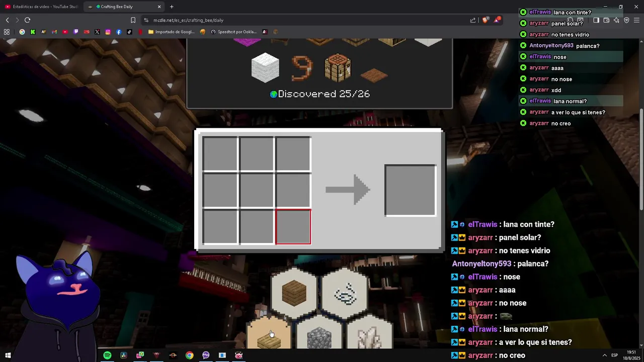Open the ESP language selector
This screenshot has width=644, height=362.
click(x=614, y=355)
